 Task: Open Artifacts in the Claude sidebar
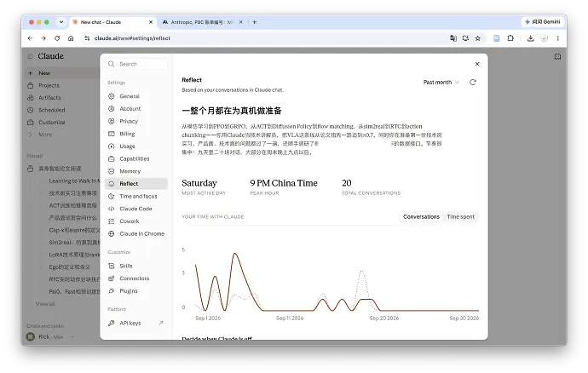[49, 97]
